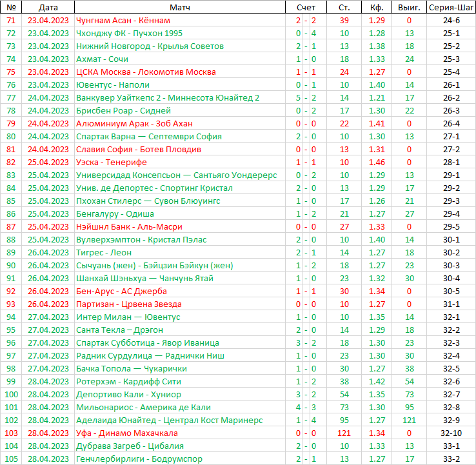The image size is (476, 465).
Task: Select the 'ЦСКА Москва - Локомотив Москва' match
Action: [146, 72]
